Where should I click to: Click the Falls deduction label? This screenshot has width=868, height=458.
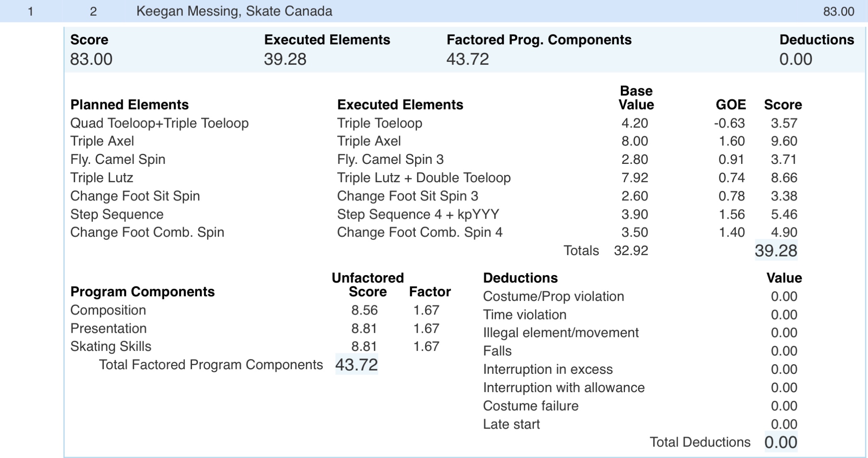(497, 351)
